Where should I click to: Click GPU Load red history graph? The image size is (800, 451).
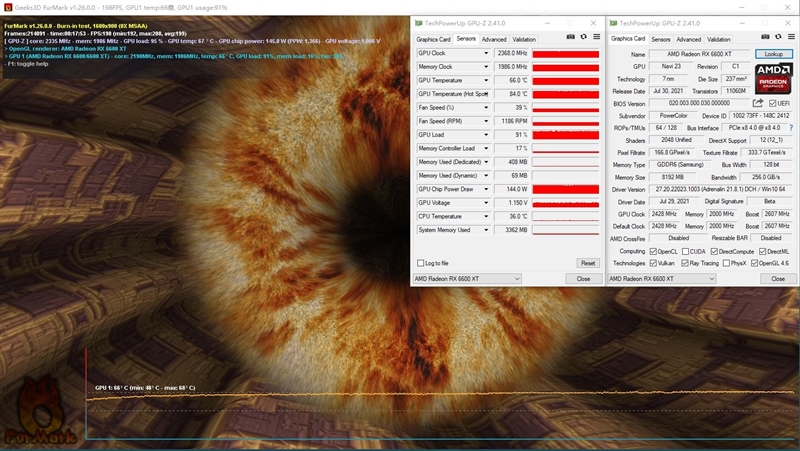click(x=565, y=135)
